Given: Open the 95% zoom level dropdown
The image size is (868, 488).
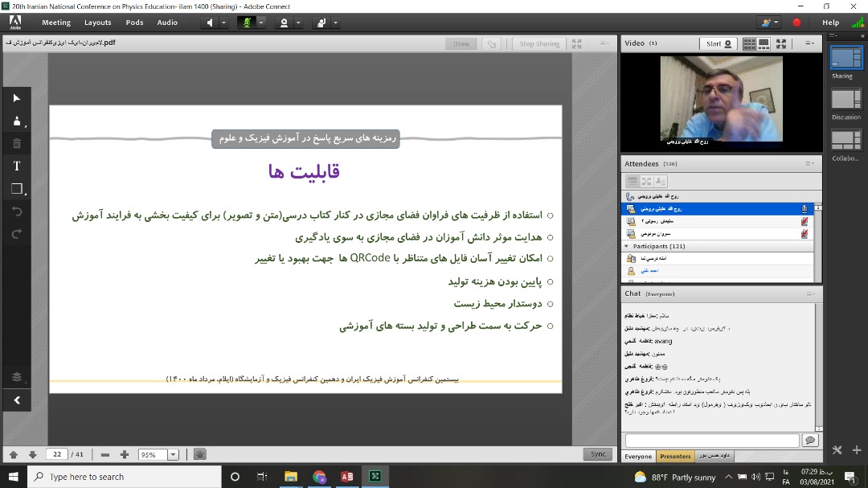Looking at the screenshot, I should [x=173, y=454].
